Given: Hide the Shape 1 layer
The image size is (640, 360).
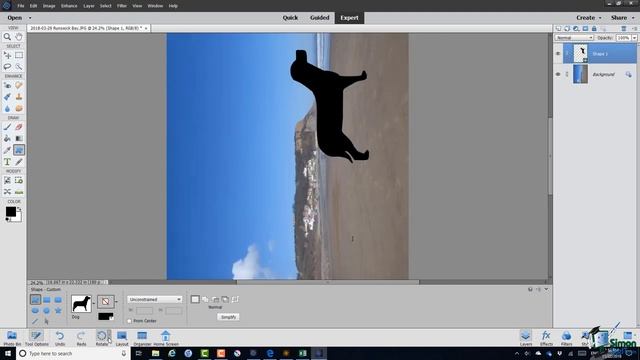Looking at the screenshot, I should [558, 53].
